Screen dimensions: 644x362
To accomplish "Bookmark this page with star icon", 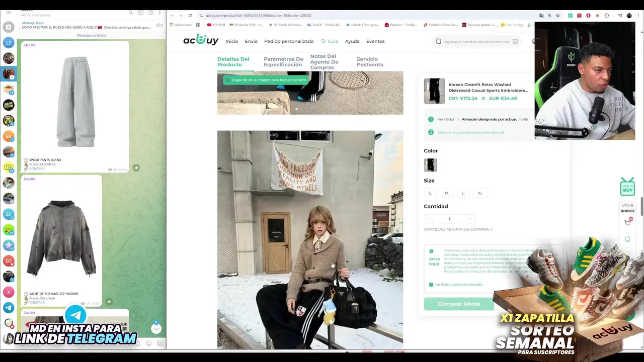I will pyautogui.click(x=557, y=16).
